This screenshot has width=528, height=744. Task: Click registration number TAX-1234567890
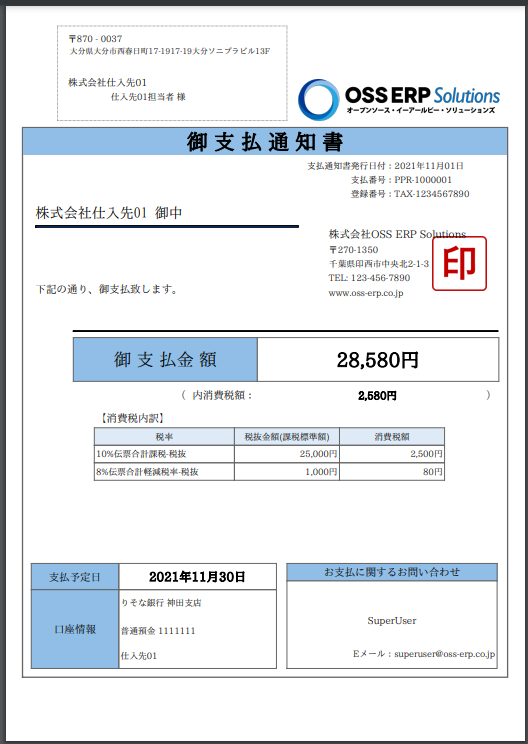pos(432,194)
